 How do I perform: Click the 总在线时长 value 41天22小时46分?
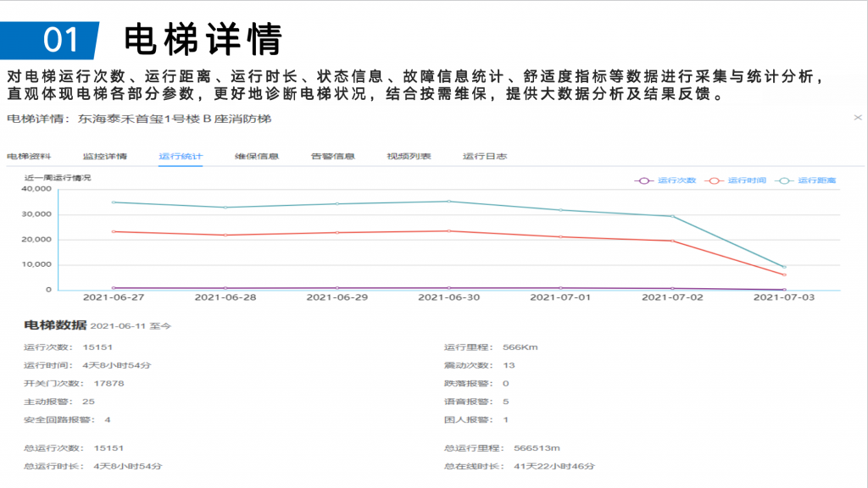554,467
